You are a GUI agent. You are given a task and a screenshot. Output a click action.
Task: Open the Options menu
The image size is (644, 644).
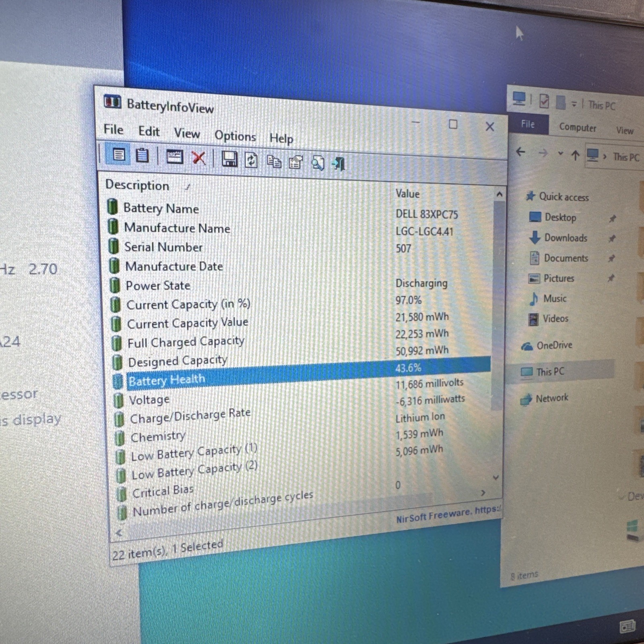pos(235,136)
